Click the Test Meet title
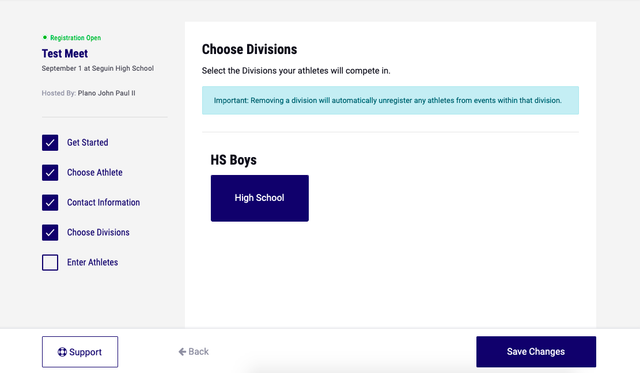640x373 pixels. pyautogui.click(x=65, y=53)
